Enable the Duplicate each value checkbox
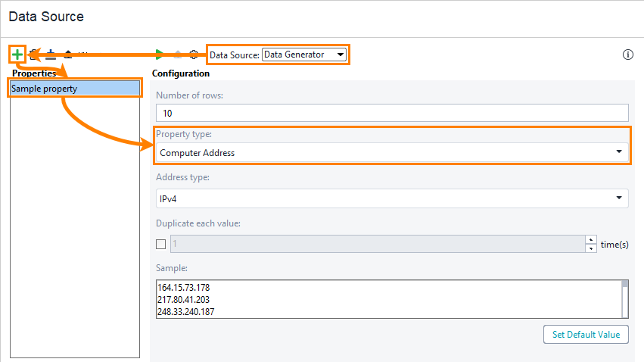The height and width of the screenshot is (362, 644). tap(161, 244)
